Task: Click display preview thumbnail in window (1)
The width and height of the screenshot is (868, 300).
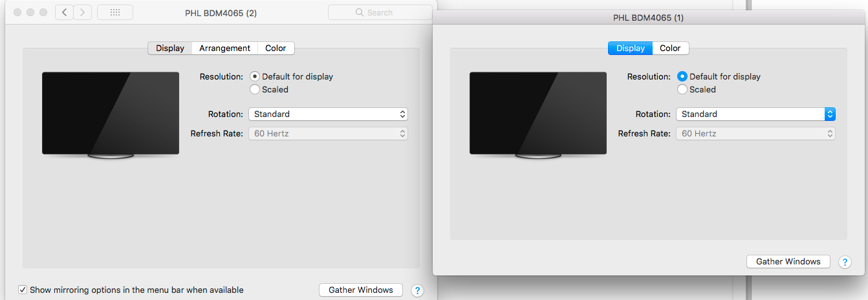Action: pyautogui.click(x=538, y=115)
